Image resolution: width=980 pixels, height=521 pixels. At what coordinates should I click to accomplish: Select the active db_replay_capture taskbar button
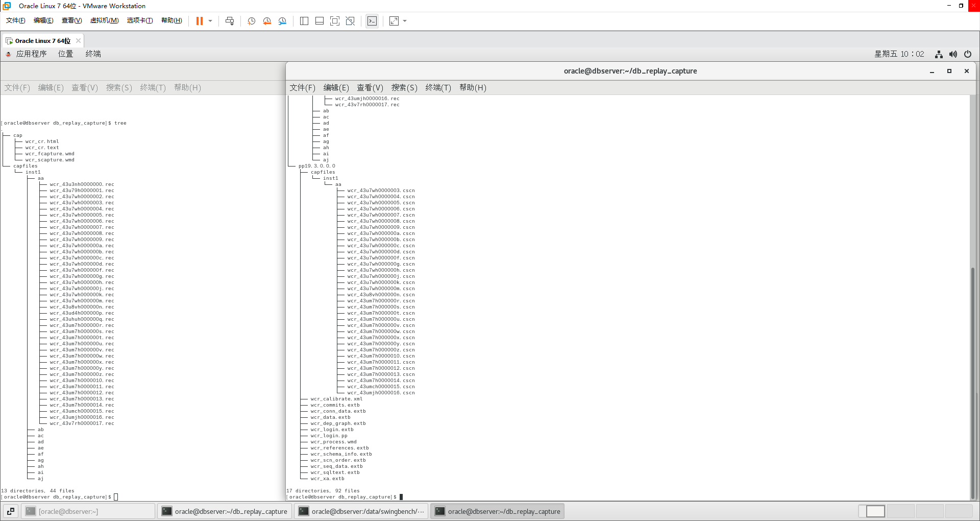(498, 511)
